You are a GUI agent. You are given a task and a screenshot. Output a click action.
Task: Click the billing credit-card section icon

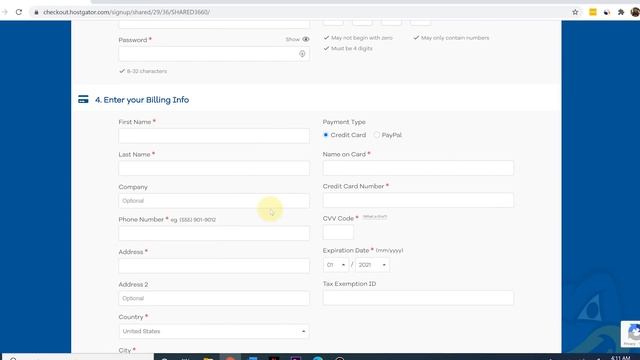click(x=83, y=99)
